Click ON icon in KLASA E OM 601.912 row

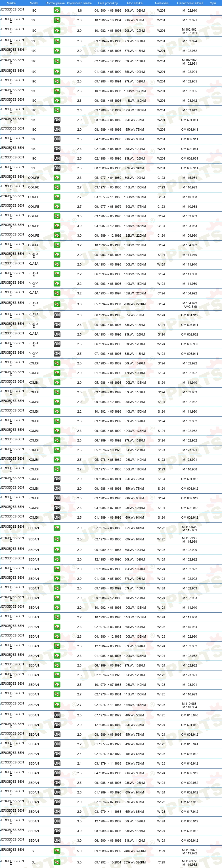pyautogui.click(x=57, y=315)
